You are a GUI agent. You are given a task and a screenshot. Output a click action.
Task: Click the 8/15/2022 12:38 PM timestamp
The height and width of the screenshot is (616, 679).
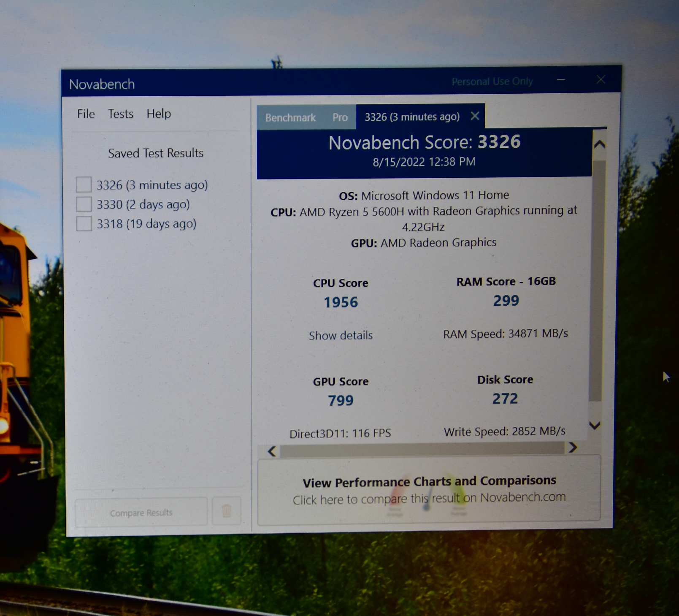[424, 162]
